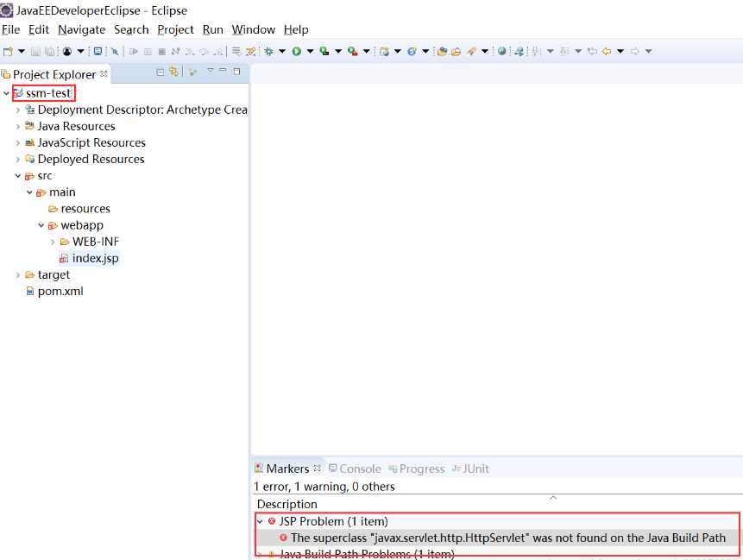The width and height of the screenshot is (743, 560).
Task: Expand the WEB-INF folder
Action: pyautogui.click(x=53, y=242)
